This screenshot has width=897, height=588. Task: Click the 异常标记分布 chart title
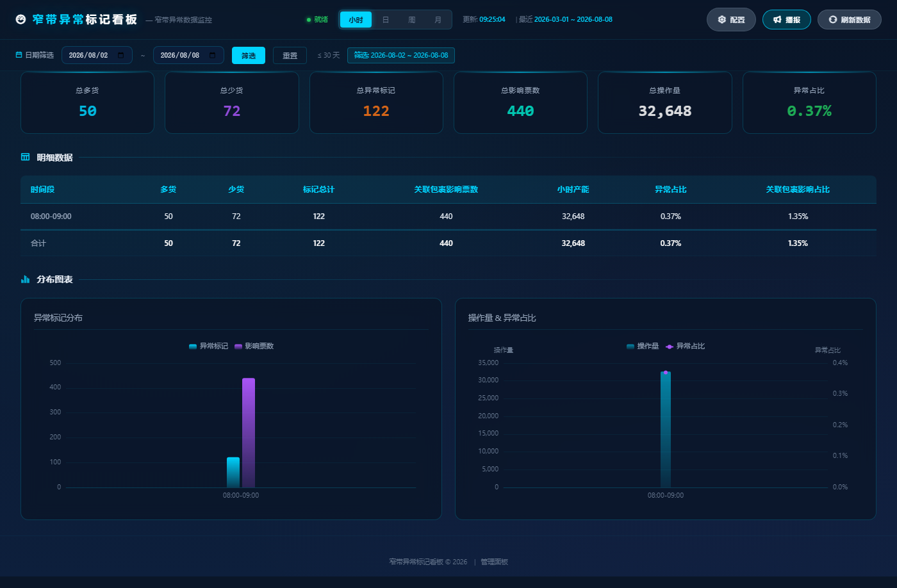(58, 318)
